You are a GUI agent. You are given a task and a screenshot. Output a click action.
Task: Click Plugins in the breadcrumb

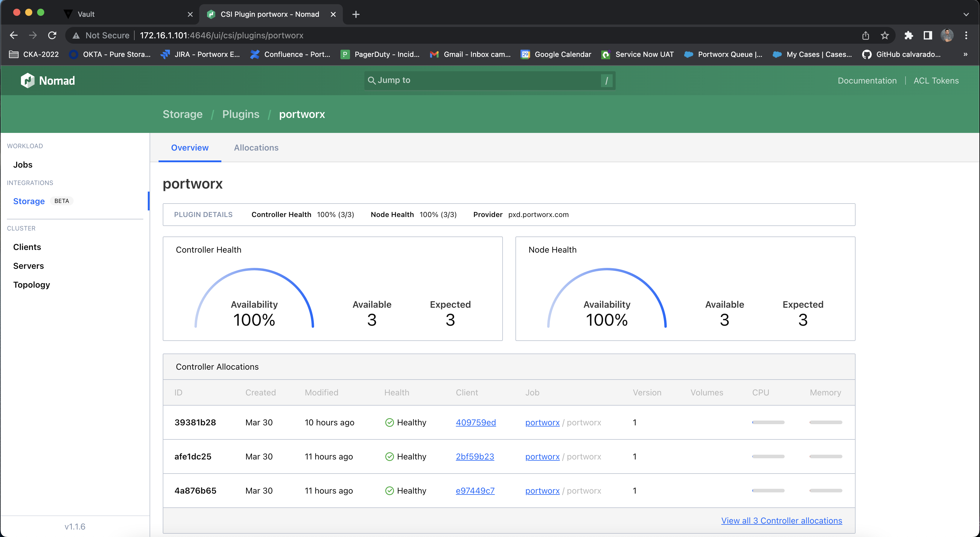[x=241, y=114]
